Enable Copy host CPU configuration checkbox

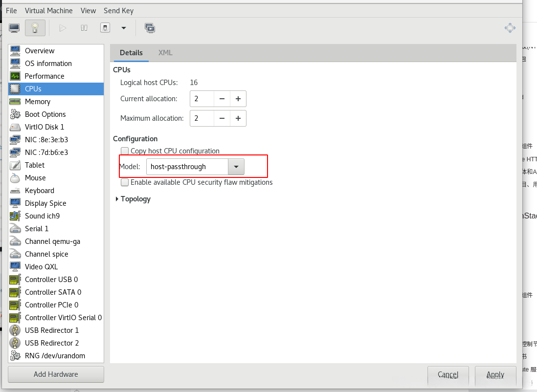(125, 151)
